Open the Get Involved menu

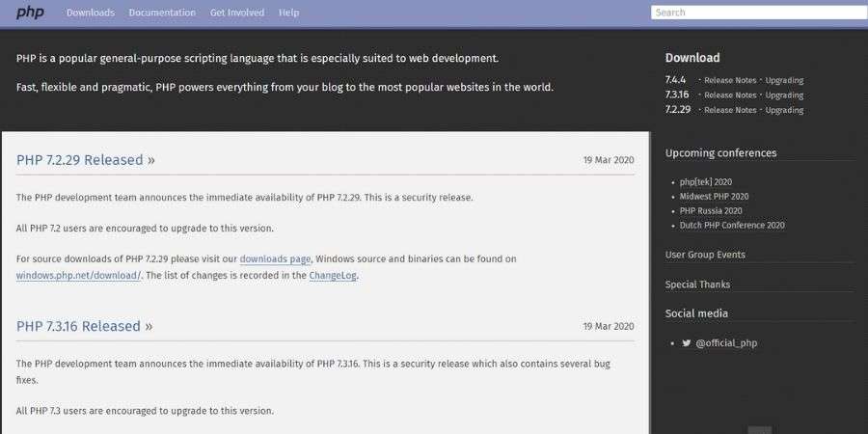pos(237,13)
